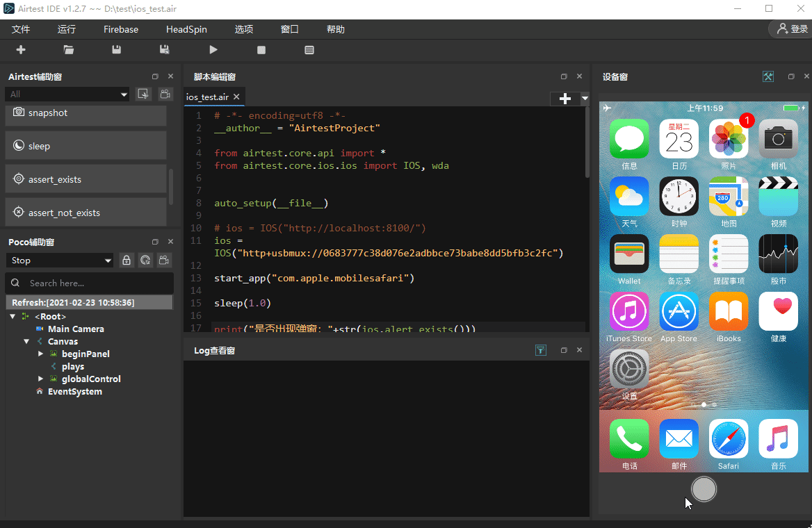Click the Poco record icon
This screenshot has height=528, width=812.
pos(164,261)
